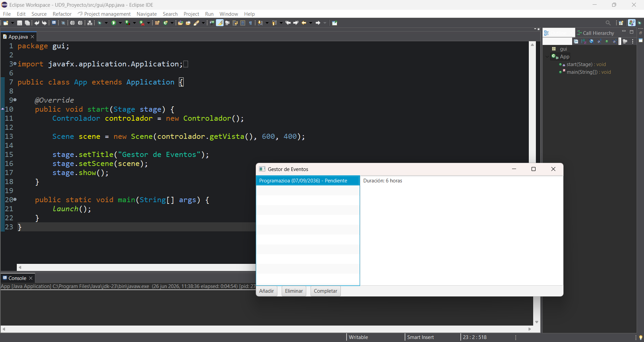Open the Refactor menu

62,14
